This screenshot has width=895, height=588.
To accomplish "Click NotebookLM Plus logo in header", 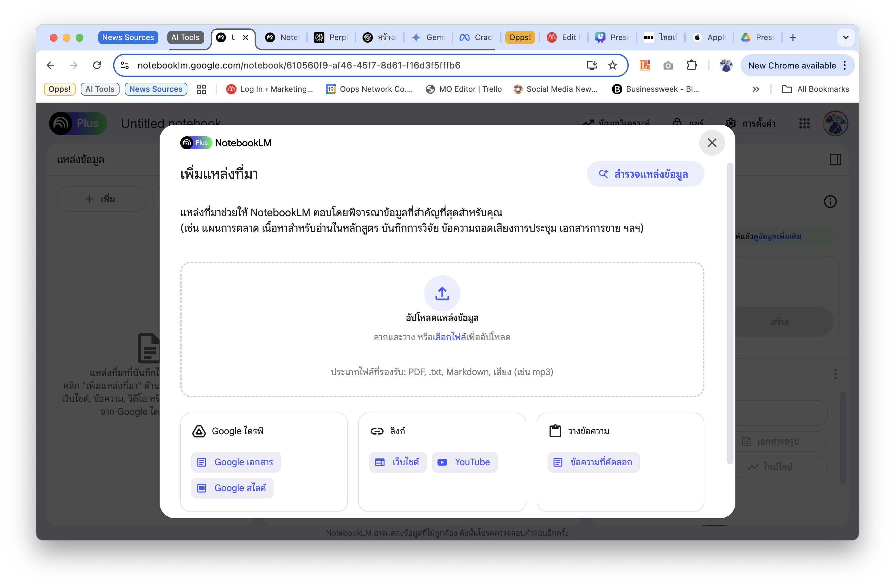I will (x=78, y=123).
